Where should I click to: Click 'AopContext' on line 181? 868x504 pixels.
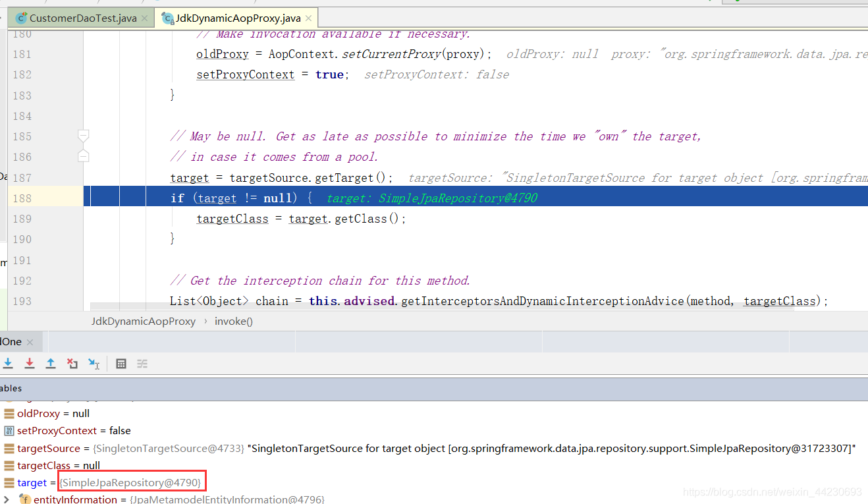(302, 54)
